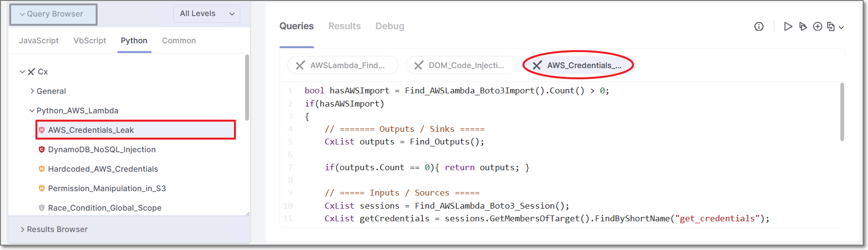Switch to the Common language tab

[x=179, y=41]
